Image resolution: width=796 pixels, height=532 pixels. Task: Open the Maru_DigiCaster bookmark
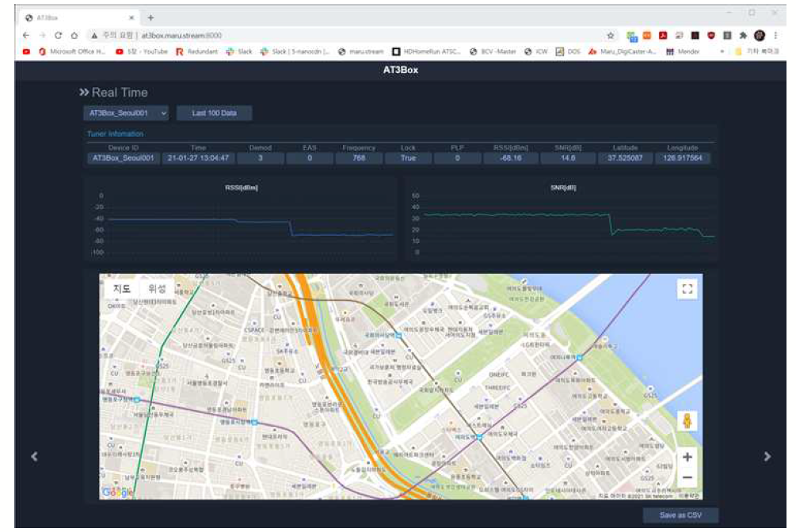(x=623, y=51)
